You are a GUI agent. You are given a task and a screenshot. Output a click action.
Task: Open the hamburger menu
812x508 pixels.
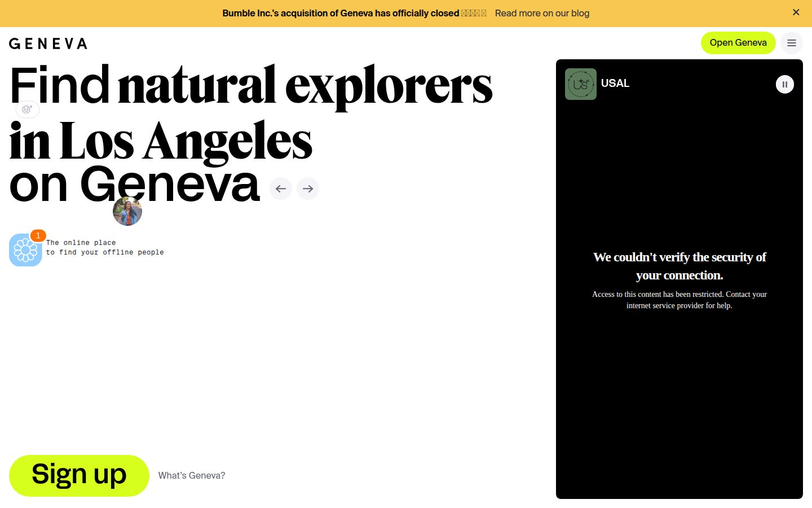792,43
